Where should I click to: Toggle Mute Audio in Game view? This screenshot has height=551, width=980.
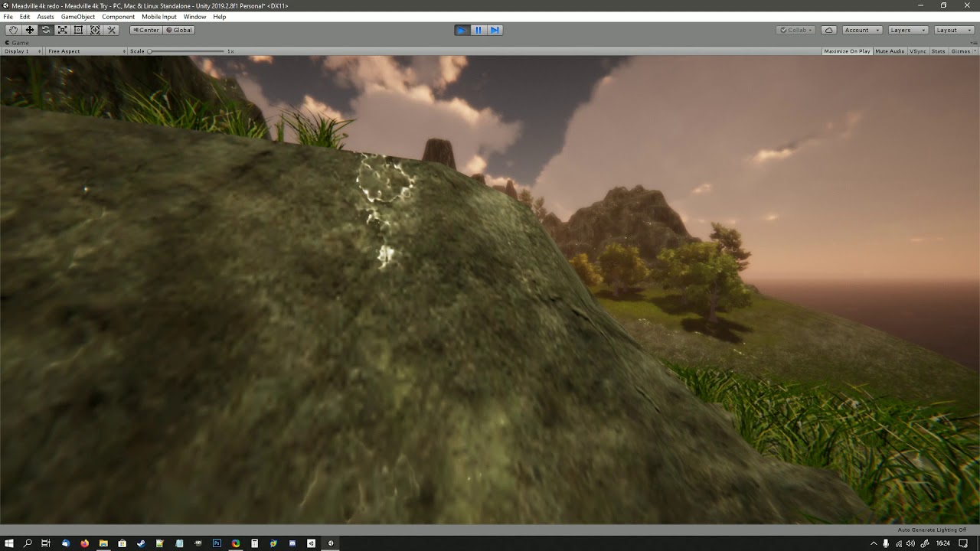(890, 51)
